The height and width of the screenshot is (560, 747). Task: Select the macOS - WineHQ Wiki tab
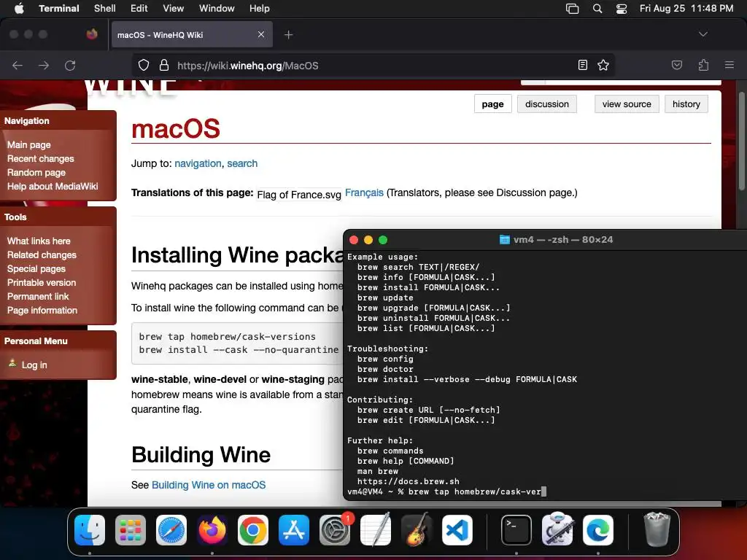pyautogui.click(x=192, y=35)
